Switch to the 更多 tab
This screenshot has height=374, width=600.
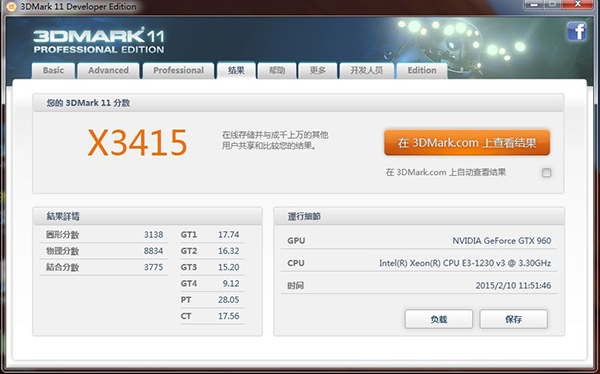tap(318, 70)
